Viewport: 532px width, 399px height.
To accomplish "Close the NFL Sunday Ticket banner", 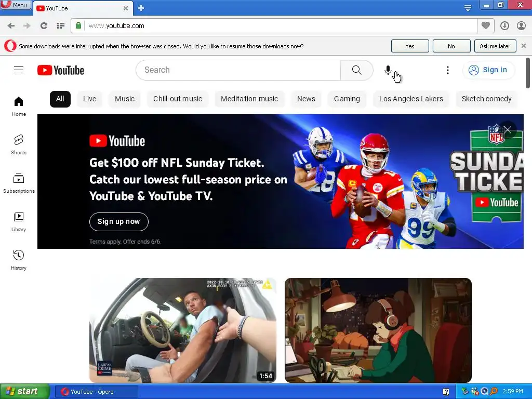I will tap(508, 130).
